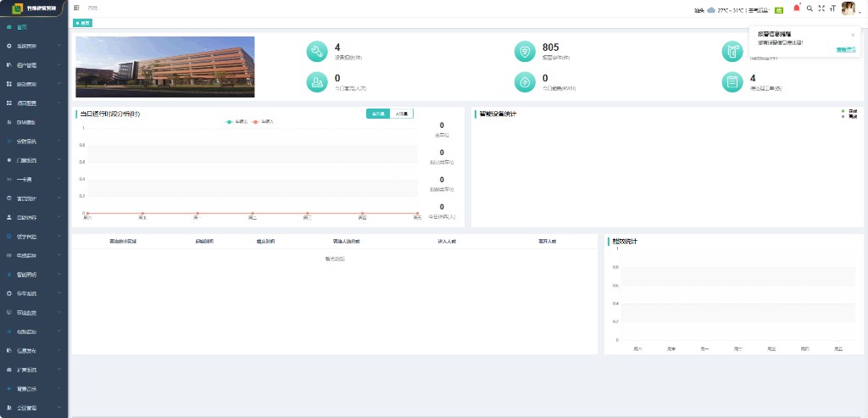The height and width of the screenshot is (418, 868).
Task: Click the person icon in the sidebar
Action: tap(8, 217)
